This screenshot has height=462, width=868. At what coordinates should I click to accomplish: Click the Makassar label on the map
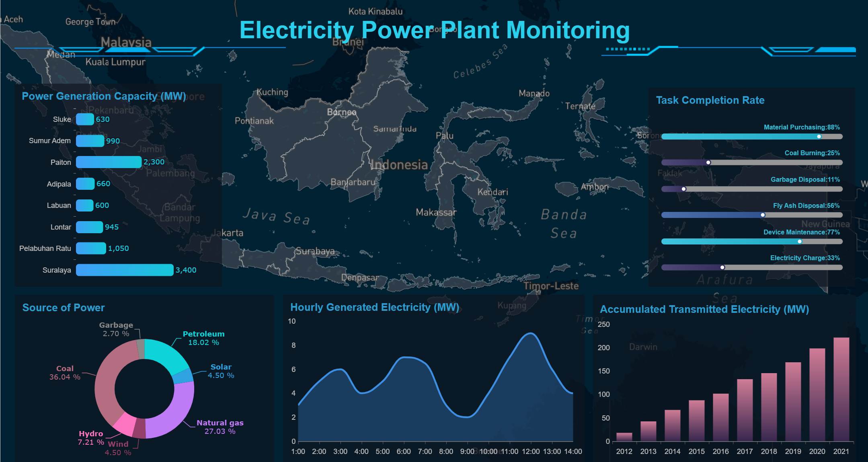click(436, 212)
